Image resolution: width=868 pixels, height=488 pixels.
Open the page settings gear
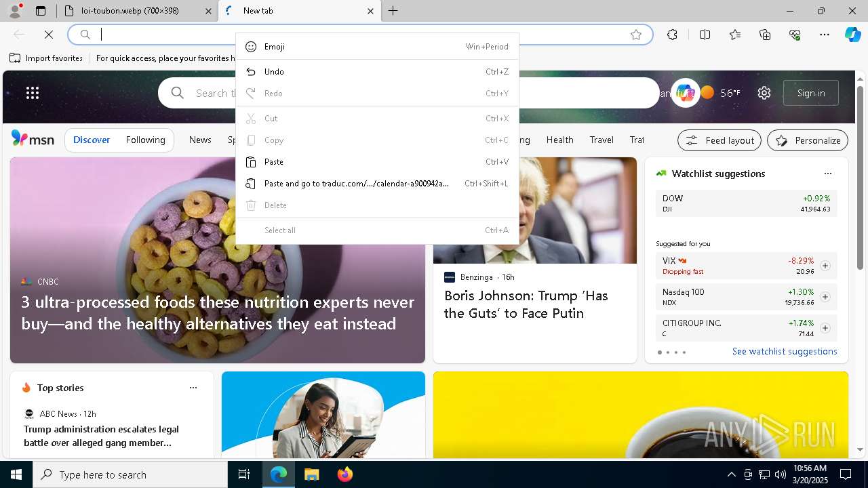[x=764, y=93]
